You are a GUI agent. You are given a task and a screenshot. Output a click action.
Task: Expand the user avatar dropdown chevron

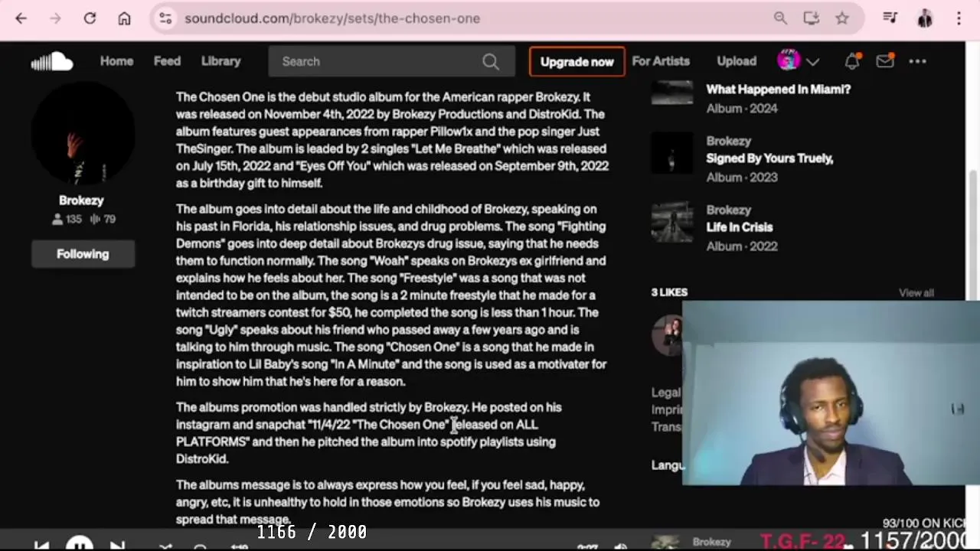coord(813,61)
